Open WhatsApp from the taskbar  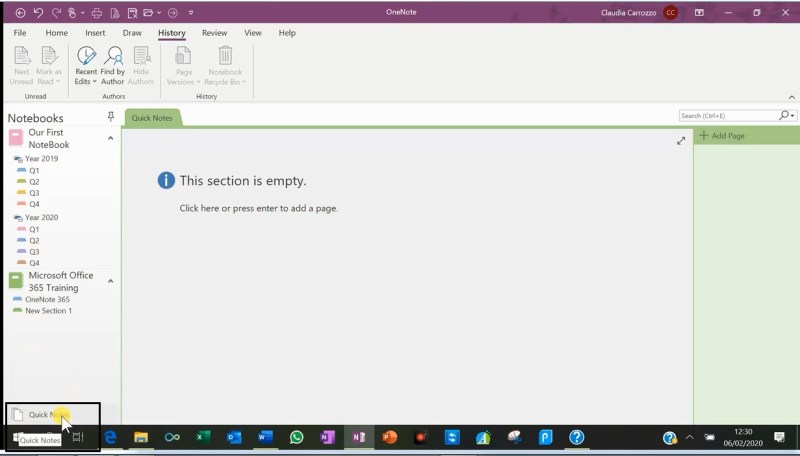point(296,438)
